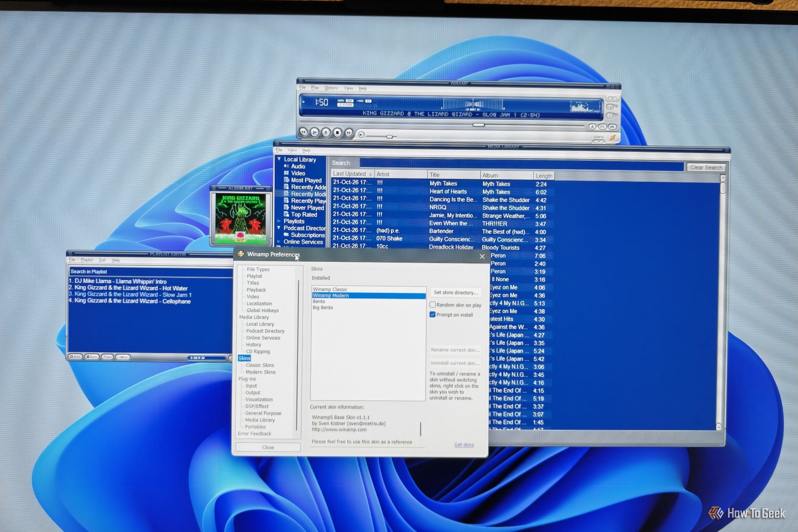Click the Previous track button in Winamp
The height and width of the screenshot is (532, 798).
click(303, 132)
